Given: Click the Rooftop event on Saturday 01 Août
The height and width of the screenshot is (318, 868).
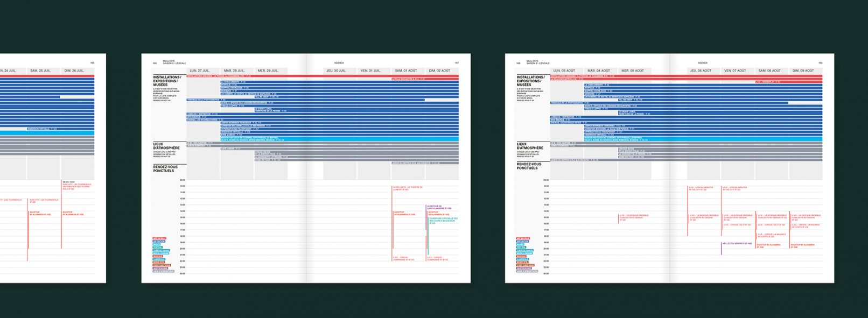Looking at the screenshot, I should (x=404, y=214).
